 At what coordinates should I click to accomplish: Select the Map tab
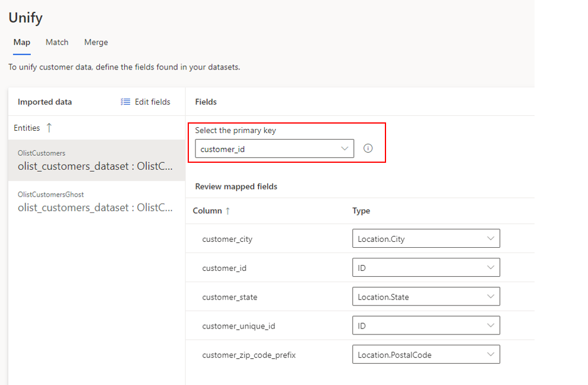coord(22,42)
